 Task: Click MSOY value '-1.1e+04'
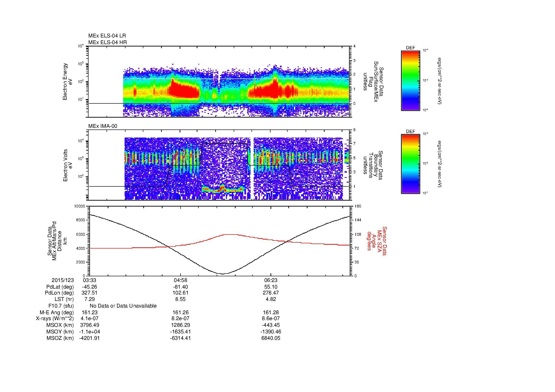coord(89,332)
